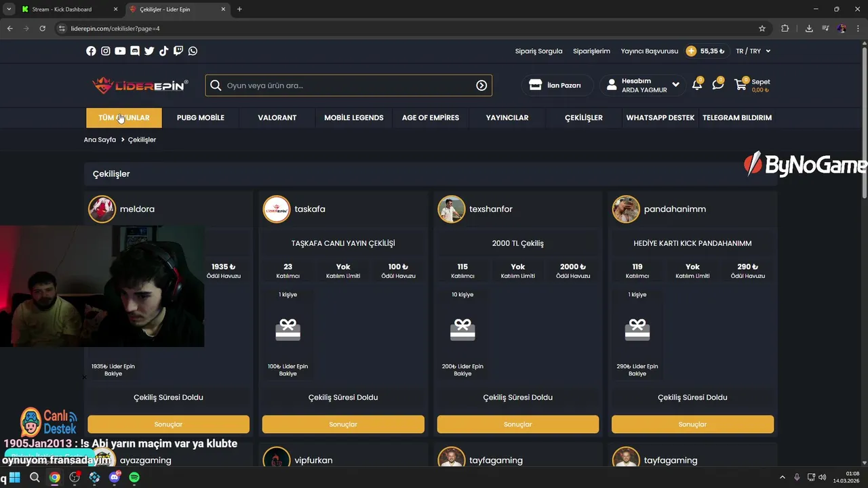Select the YAYINCILAR menu item
This screenshot has height=488, width=868.
[507, 117]
